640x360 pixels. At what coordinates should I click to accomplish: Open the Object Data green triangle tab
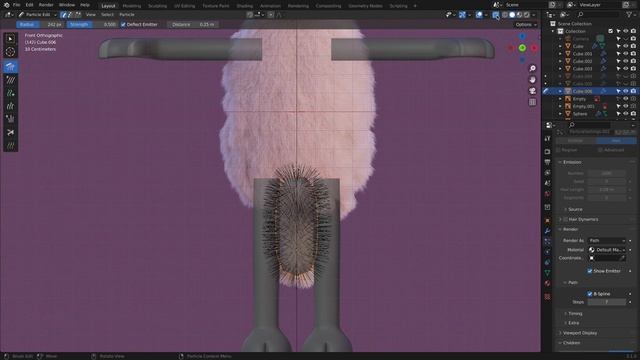(547, 272)
